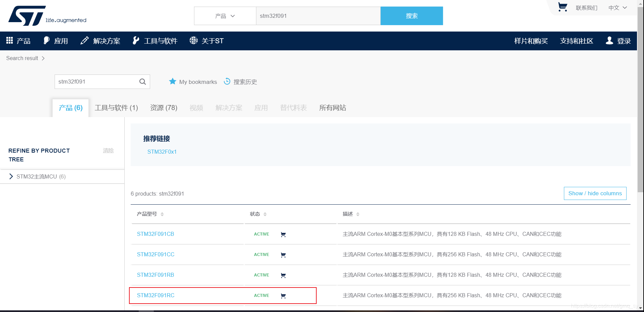
Task: Add STM32F091CB to cart via cart icon
Action: point(283,234)
